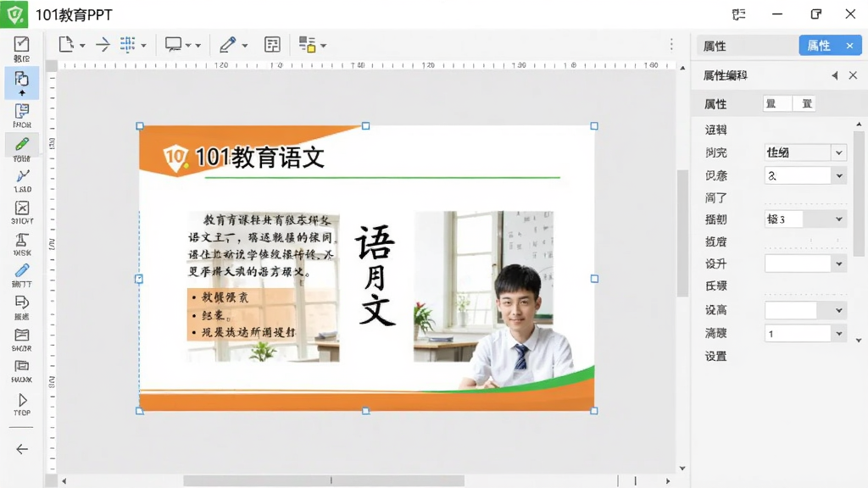
Task: Click the properties panel scroll-up arrow
Action: click(x=859, y=125)
